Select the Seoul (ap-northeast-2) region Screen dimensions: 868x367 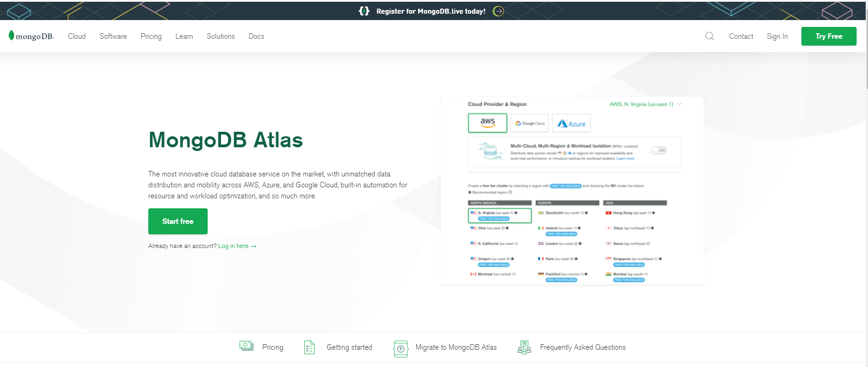(x=628, y=243)
